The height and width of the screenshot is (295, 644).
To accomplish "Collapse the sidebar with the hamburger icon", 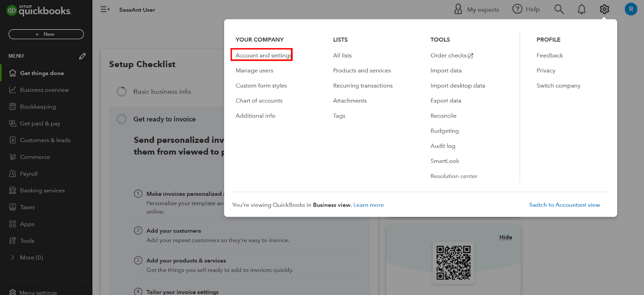I will click(105, 9).
